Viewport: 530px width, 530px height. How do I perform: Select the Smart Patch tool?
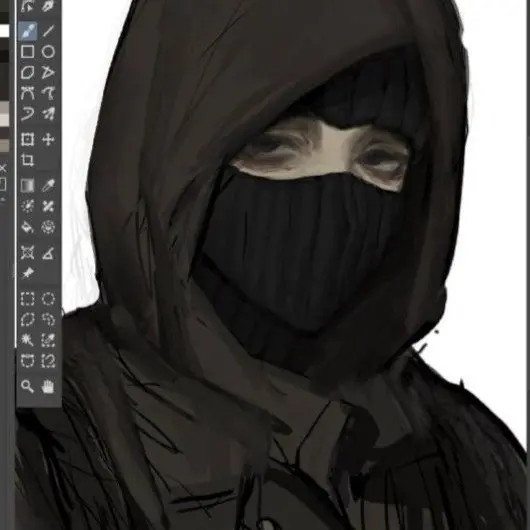48,206
